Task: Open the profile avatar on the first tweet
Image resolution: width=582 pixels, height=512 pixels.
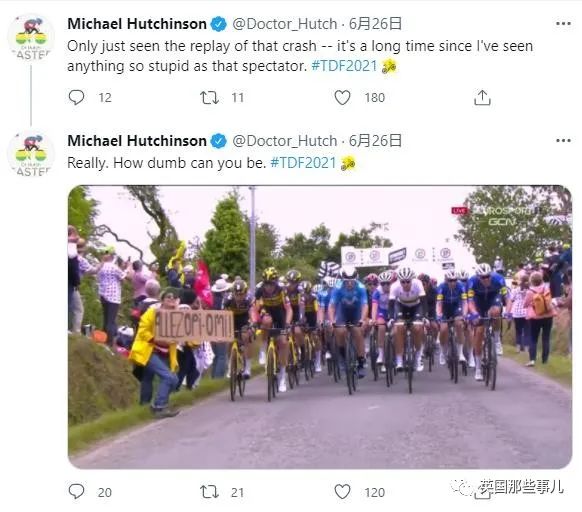Action: pyautogui.click(x=31, y=37)
